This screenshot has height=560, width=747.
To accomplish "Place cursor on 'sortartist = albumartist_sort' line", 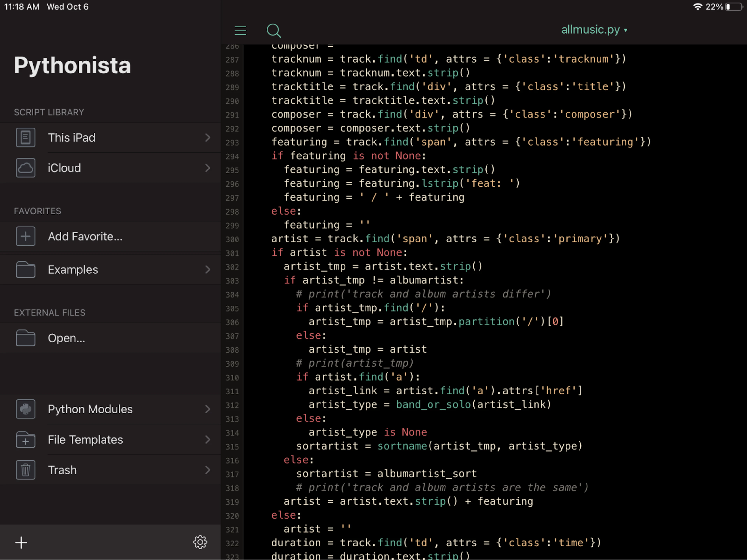I will coord(386,474).
